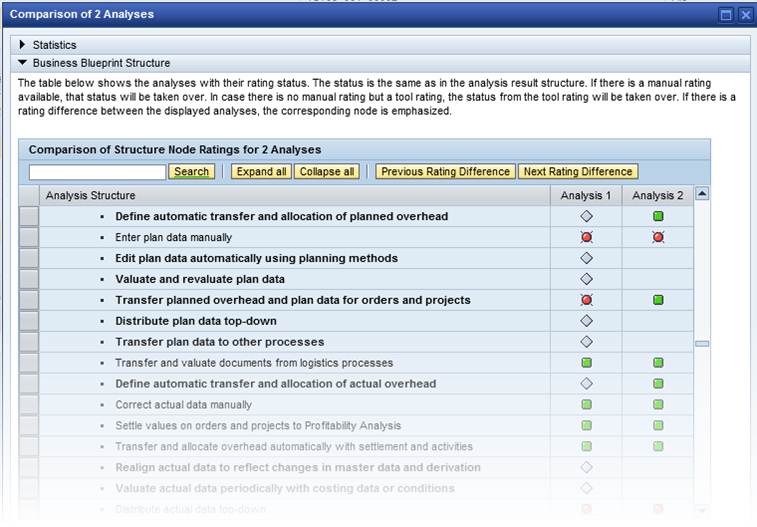Click red Analysis 1 status for Transfer planned overhead row
The width and height of the screenshot is (757, 527).
[586, 300]
